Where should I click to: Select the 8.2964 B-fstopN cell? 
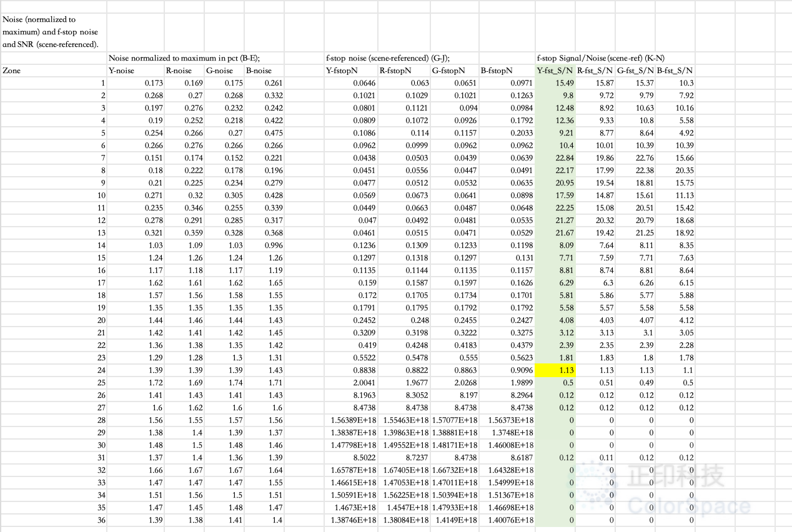(507, 395)
